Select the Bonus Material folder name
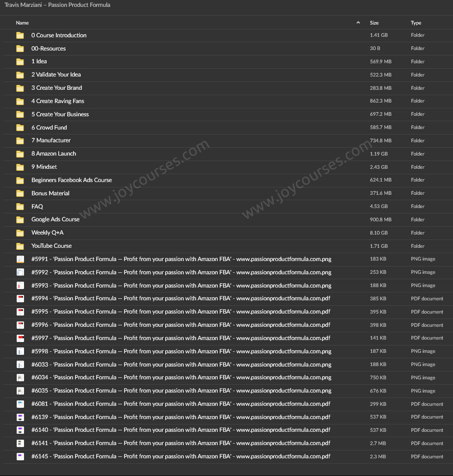 point(50,193)
